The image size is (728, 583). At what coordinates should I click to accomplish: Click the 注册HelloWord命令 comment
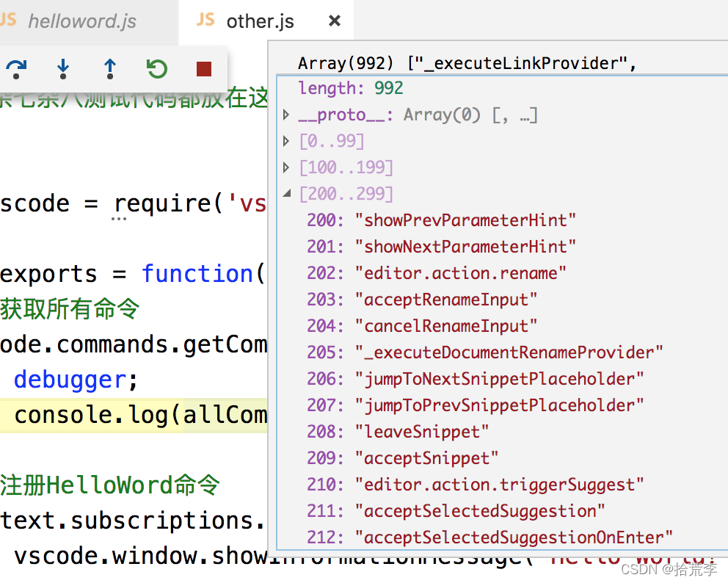click(110, 485)
